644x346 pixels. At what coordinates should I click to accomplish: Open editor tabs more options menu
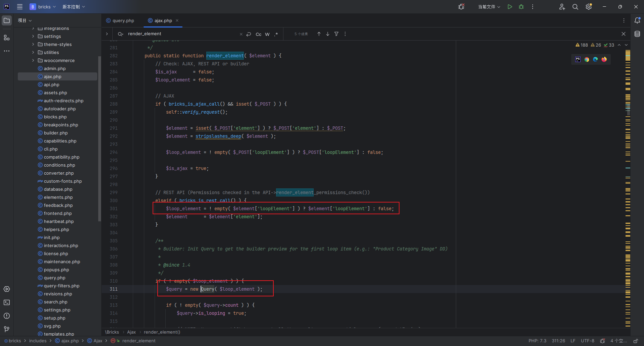[x=624, y=20]
